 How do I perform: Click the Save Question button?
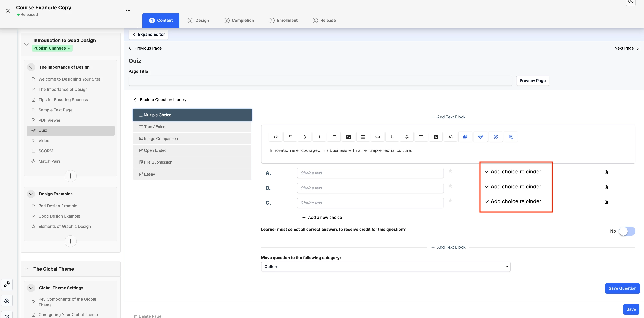tap(622, 288)
